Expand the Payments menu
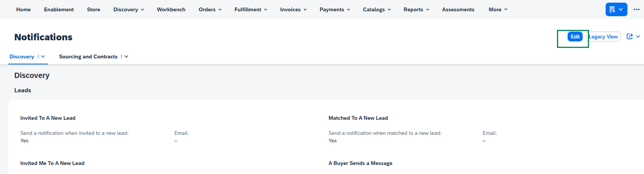 point(335,9)
